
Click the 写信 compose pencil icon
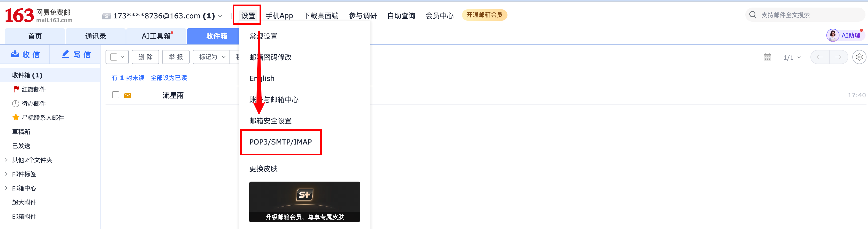pyautogui.click(x=65, y=54)
